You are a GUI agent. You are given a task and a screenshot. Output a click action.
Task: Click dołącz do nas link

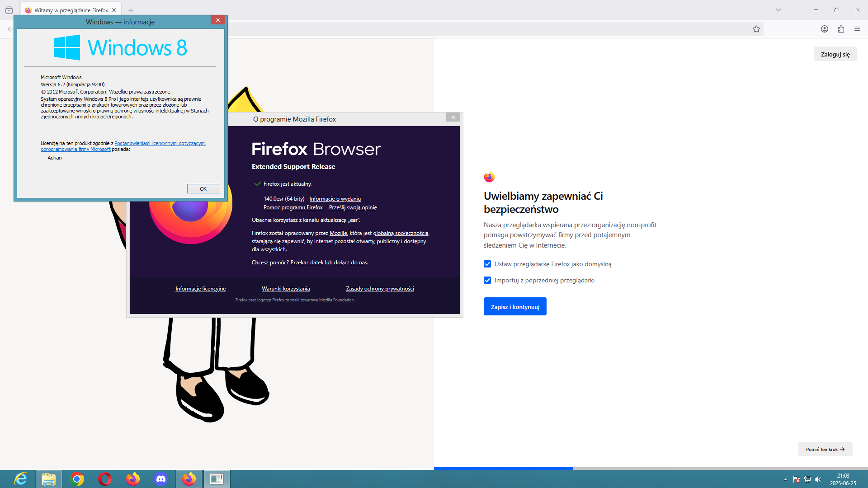[350, 263]
